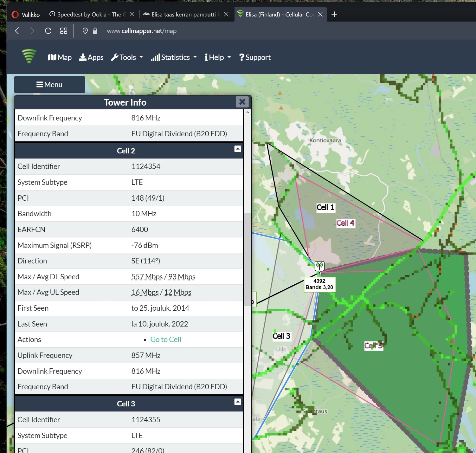Switch to the Speedtest by Ookla tab

click(x=89, y=14)
